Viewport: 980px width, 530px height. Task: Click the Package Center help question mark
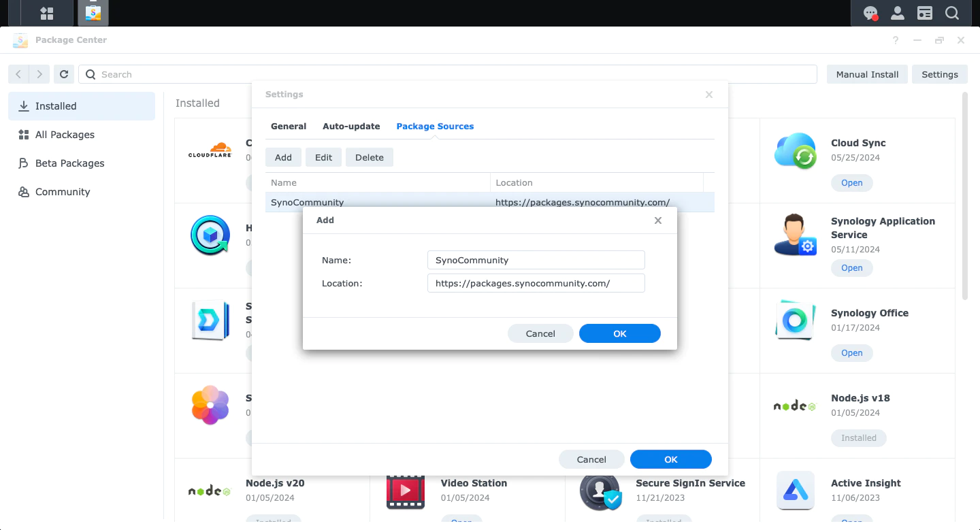[896, 40]
